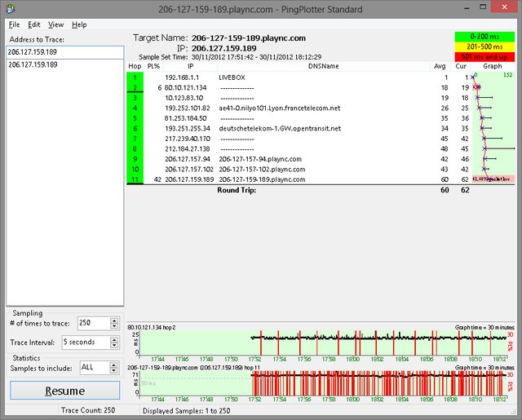Open the Help menu
The image size is (522, 420).
click(x=79, y=24)
